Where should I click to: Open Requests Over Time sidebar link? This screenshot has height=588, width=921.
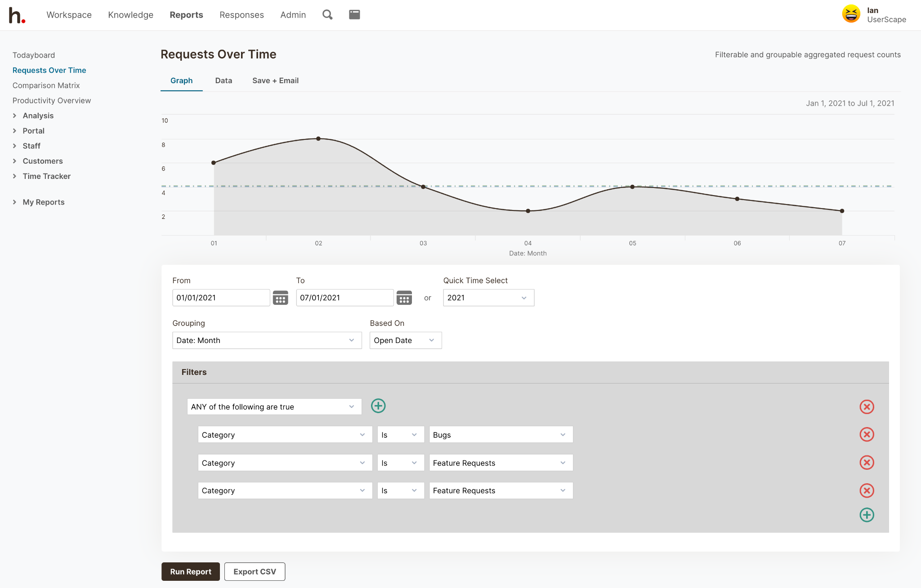(x=49, y=70)
